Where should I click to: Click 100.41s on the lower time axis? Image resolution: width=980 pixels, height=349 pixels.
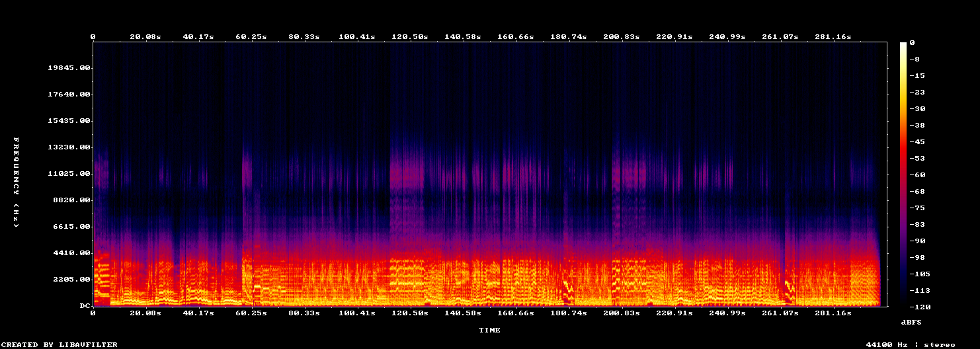[357, 313]
